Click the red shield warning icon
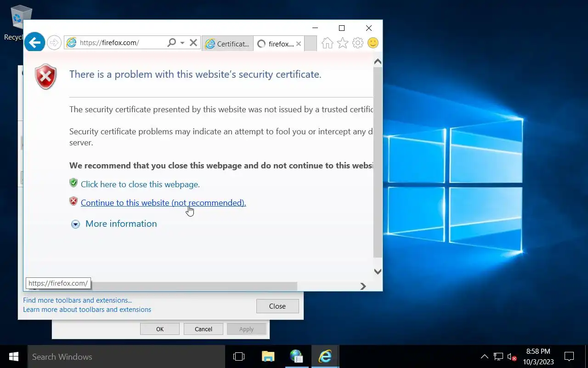This screenshot has height=368, width=588. click(45, 77)
